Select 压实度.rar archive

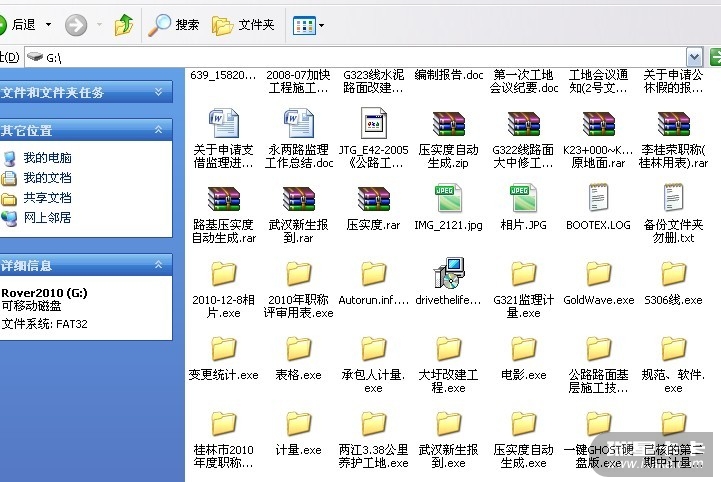coord(373,207)
